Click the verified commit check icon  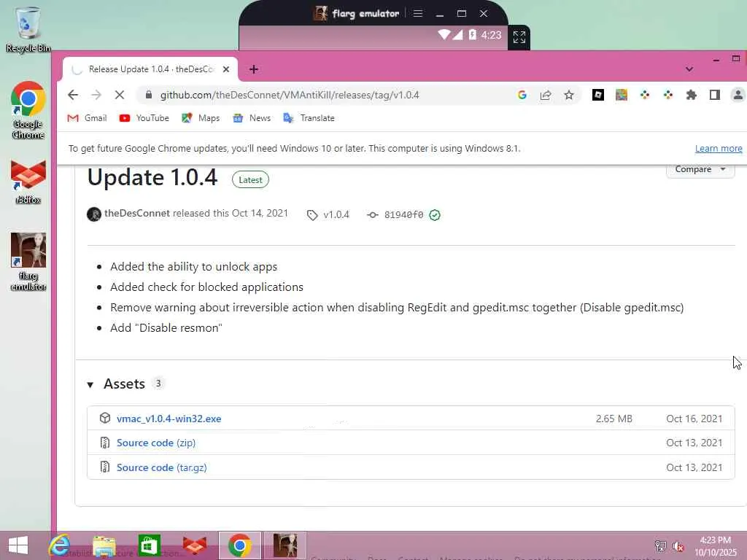(435, 215)
